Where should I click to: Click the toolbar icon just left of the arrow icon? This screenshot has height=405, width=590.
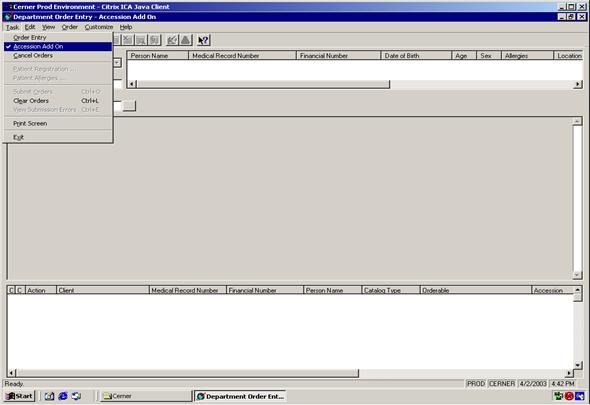tap(154, 40)
